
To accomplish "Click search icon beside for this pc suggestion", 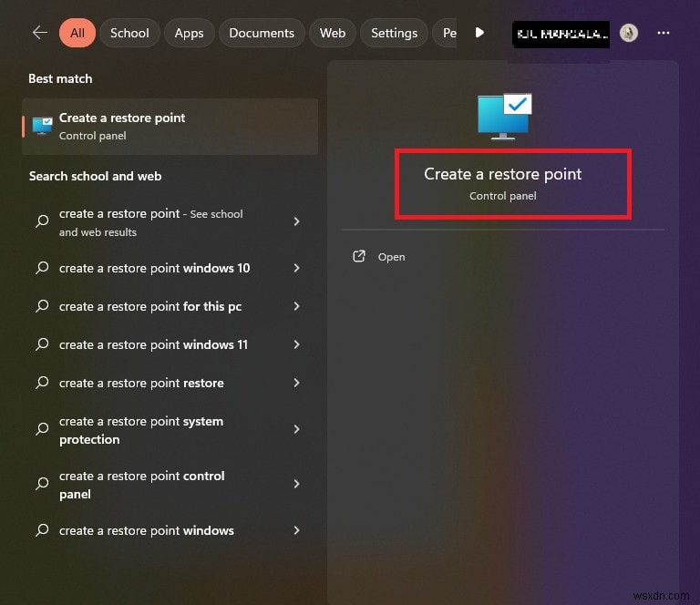I will (42, 306).
